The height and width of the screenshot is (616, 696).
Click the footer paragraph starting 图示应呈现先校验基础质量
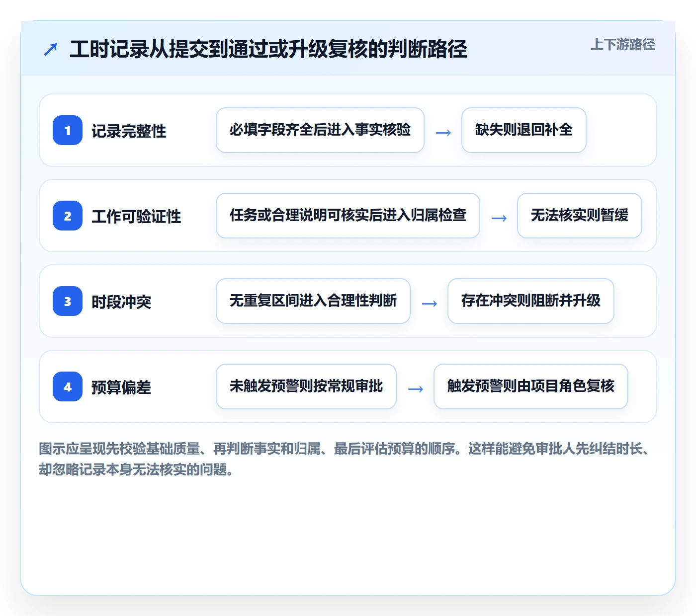345,459
